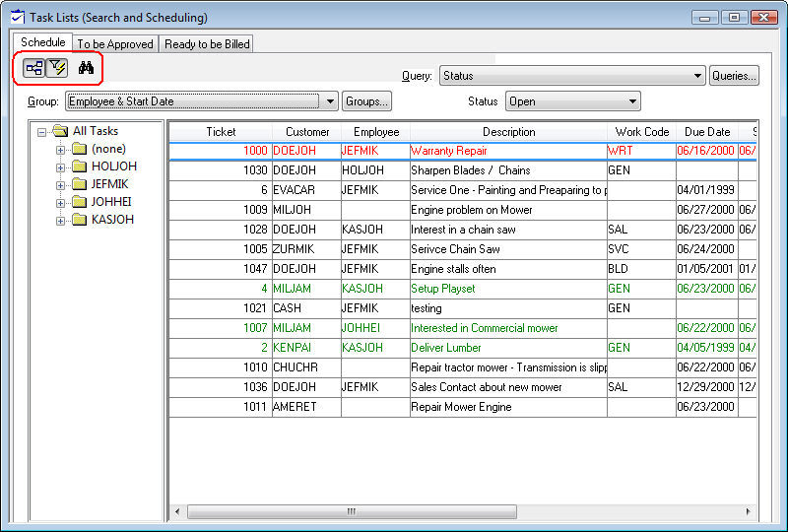Select ticket 1000 Warranty Repair row

click(448, 151)
